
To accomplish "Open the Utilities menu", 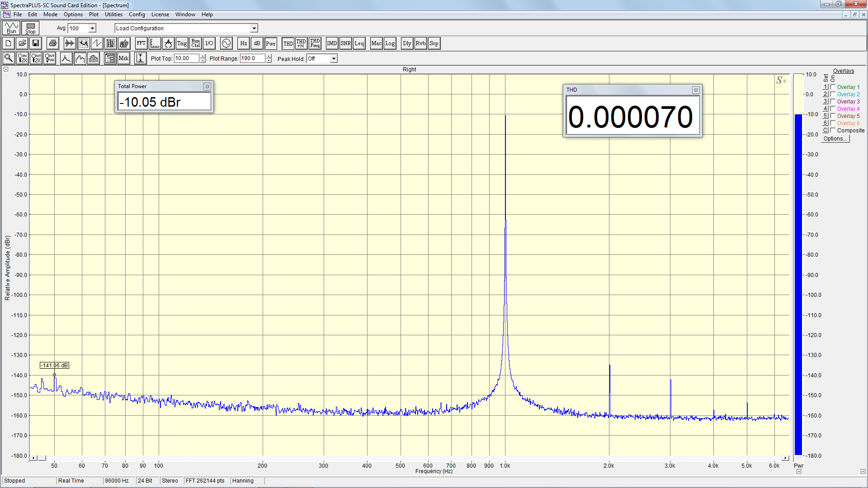I will 113,14.
